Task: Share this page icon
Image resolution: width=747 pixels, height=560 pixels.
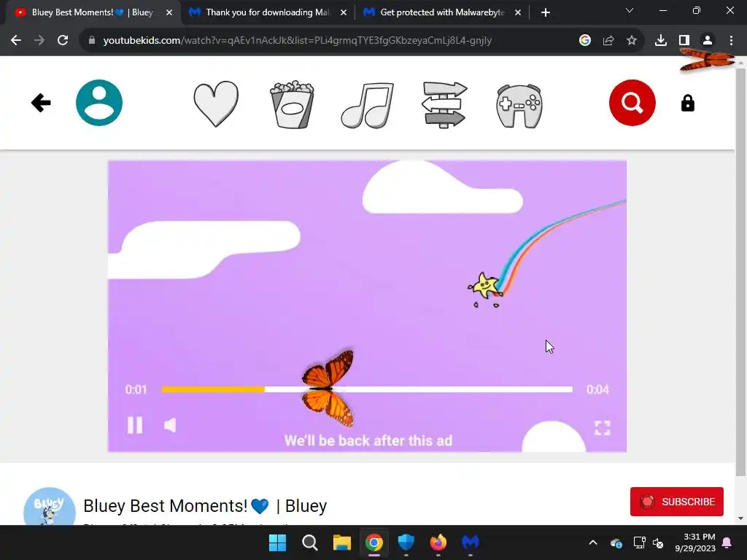Action: click(608, 41)
